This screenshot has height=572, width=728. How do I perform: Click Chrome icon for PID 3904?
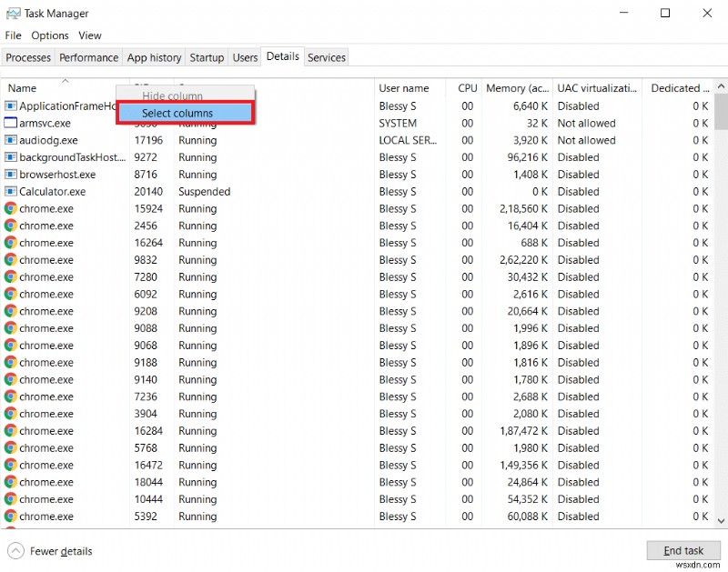11,414
